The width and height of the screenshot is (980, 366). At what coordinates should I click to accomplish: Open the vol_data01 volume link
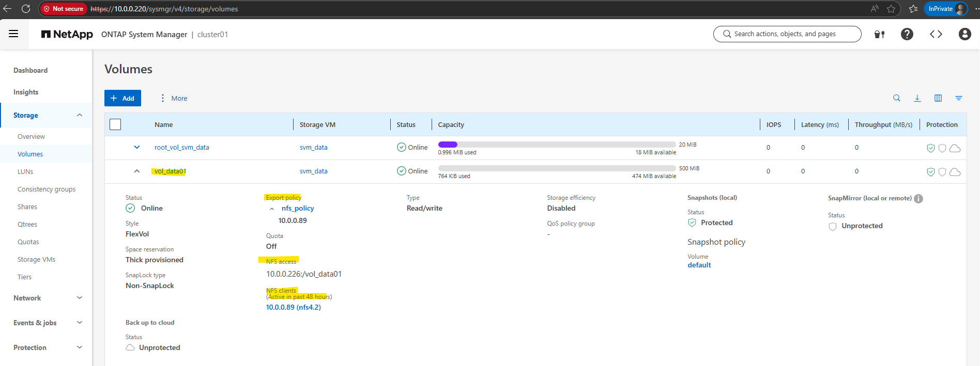(x=170, y=171)
